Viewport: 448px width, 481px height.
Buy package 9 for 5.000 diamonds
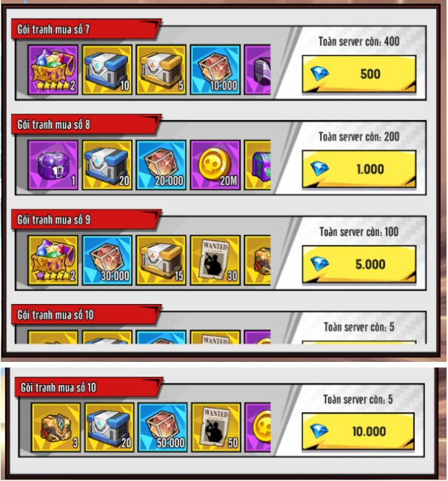point(359,264)
